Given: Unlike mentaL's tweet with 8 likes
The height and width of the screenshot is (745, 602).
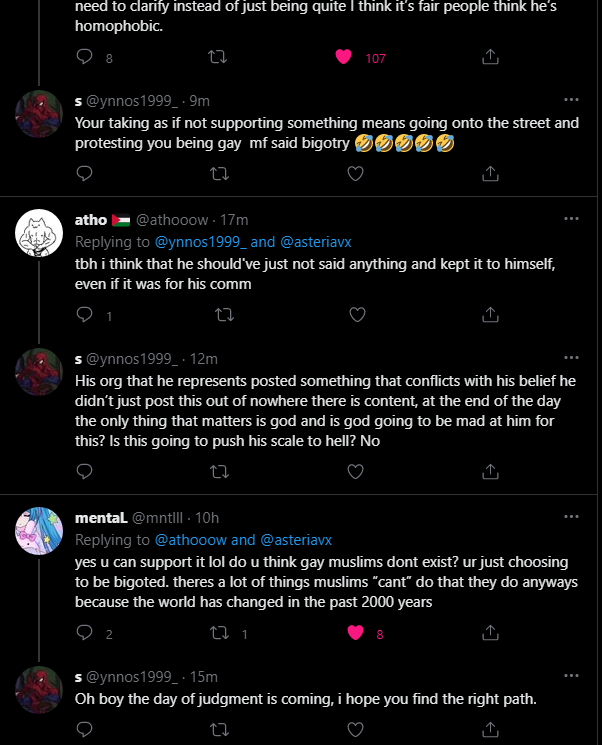Looking at the screenshot, I should pos(354,633).
